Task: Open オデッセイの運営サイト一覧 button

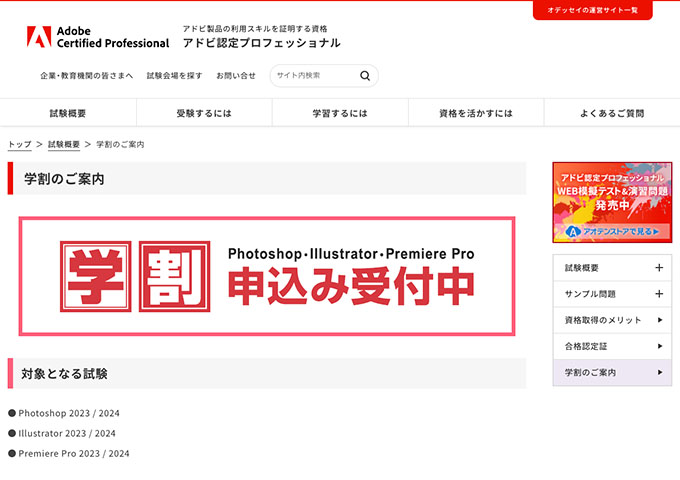Action: 592,10
